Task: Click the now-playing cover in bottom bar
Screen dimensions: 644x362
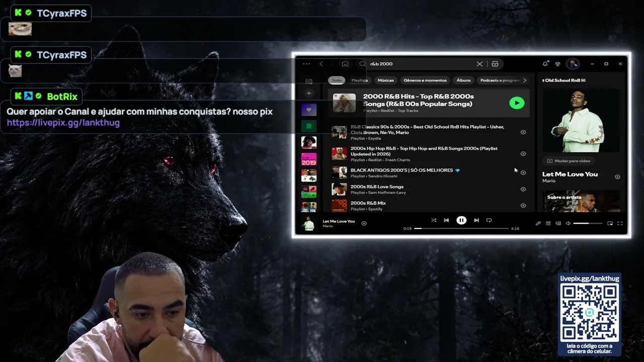Action: 308,223
